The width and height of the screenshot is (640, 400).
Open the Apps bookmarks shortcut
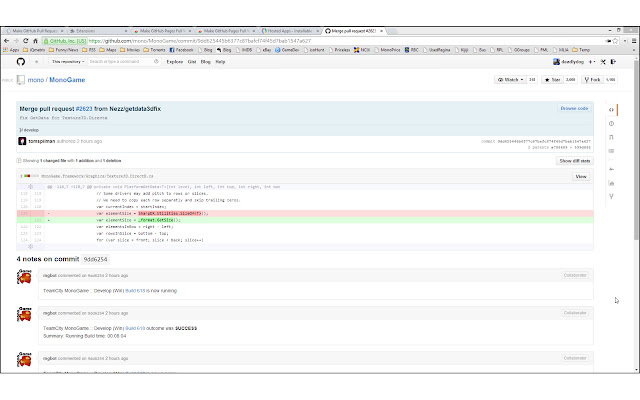click(x=11, y=50)
